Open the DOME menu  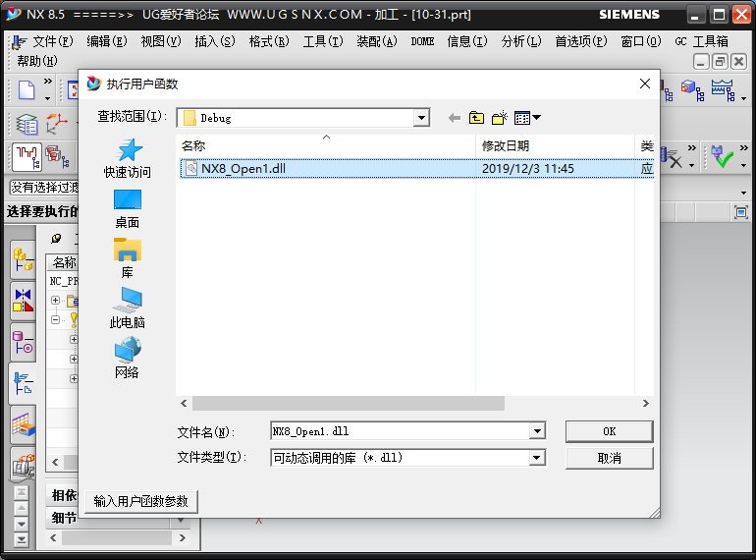pos(422,41)
